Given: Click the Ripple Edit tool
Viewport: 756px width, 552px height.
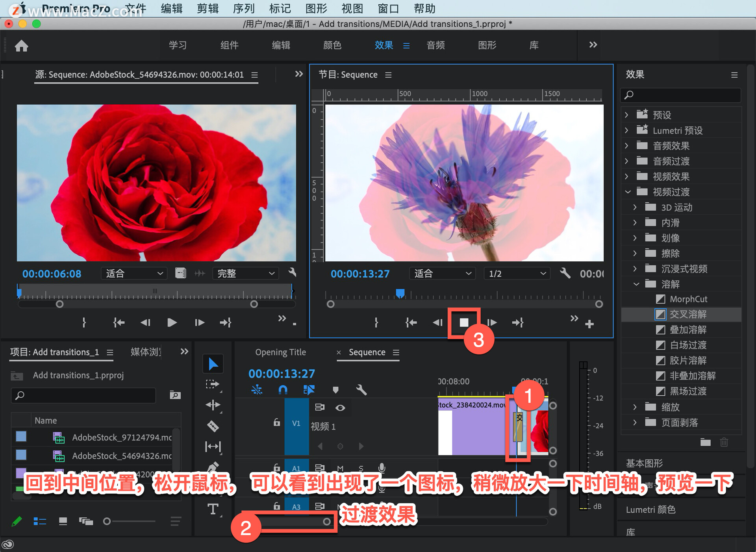Looking at the screenshot, I should tap(213, 405).
